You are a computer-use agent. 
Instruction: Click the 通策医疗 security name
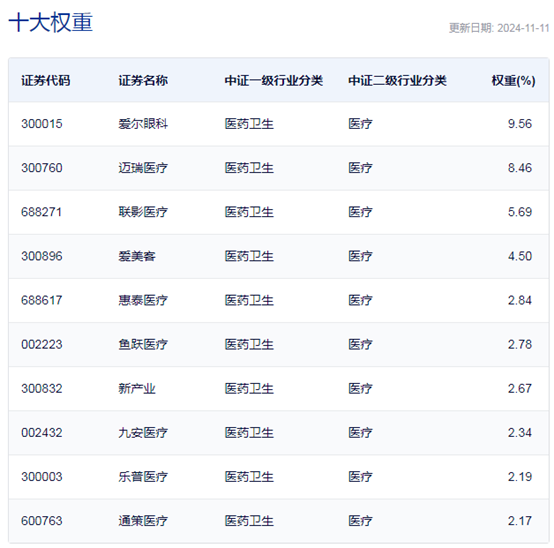[143, 521]
